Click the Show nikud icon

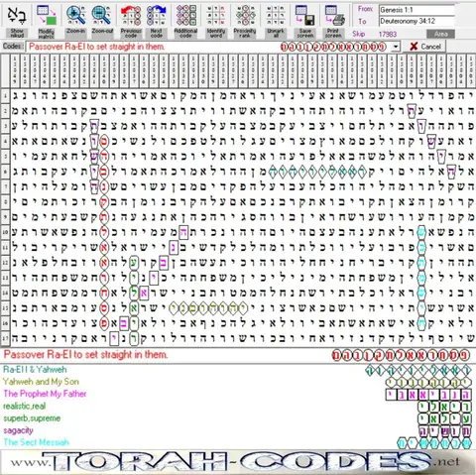(x=17, y=15)
